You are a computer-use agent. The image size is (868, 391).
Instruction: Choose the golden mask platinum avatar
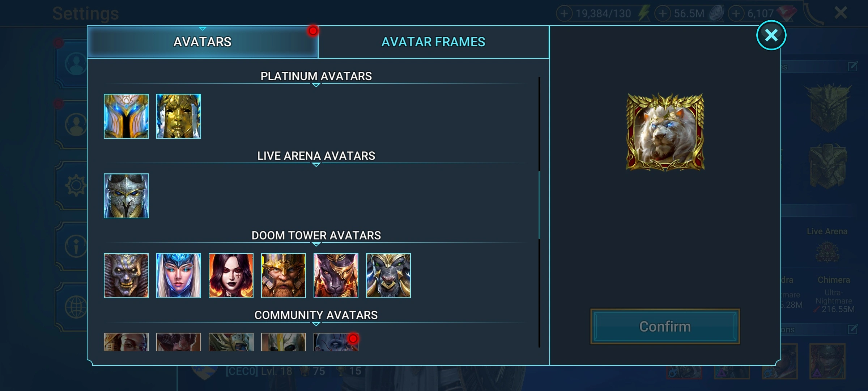tap(179, 116)
